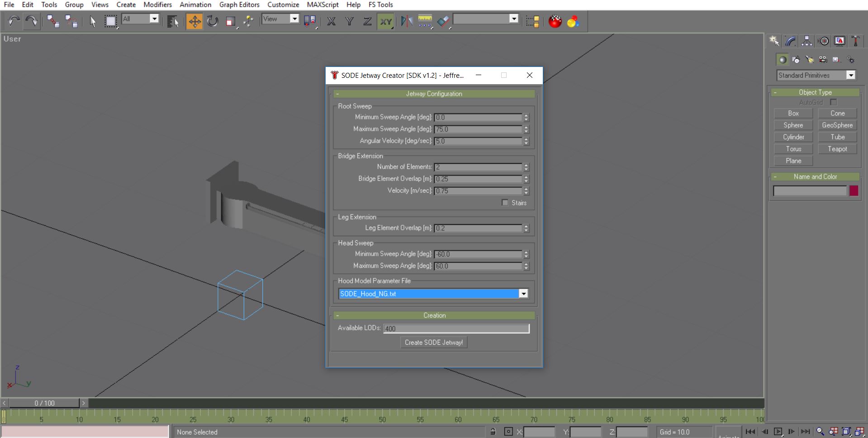The width and height of the screenshot is (868, 438).
Task: Switch to the Hierarchy command panel
Action: 806,41
